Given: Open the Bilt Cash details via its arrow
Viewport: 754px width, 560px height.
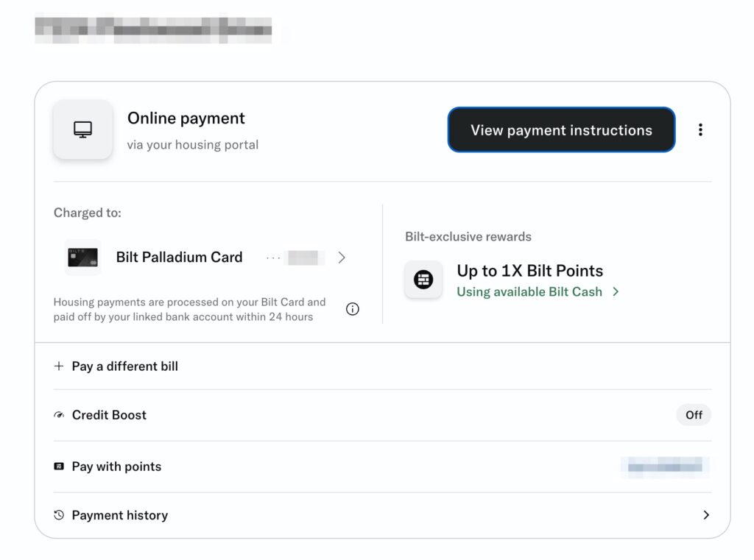Looking at the screenshot, I should click(616, 291).
